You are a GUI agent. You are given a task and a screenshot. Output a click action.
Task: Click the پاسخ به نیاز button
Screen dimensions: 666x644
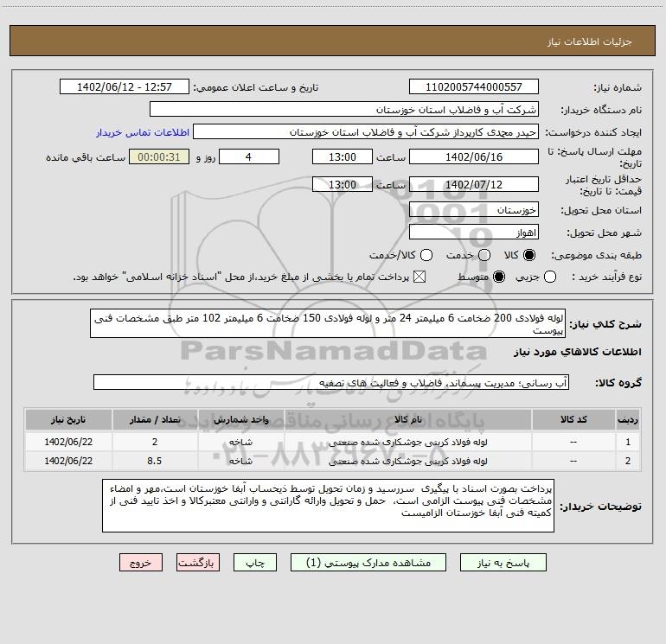(503, 563)
